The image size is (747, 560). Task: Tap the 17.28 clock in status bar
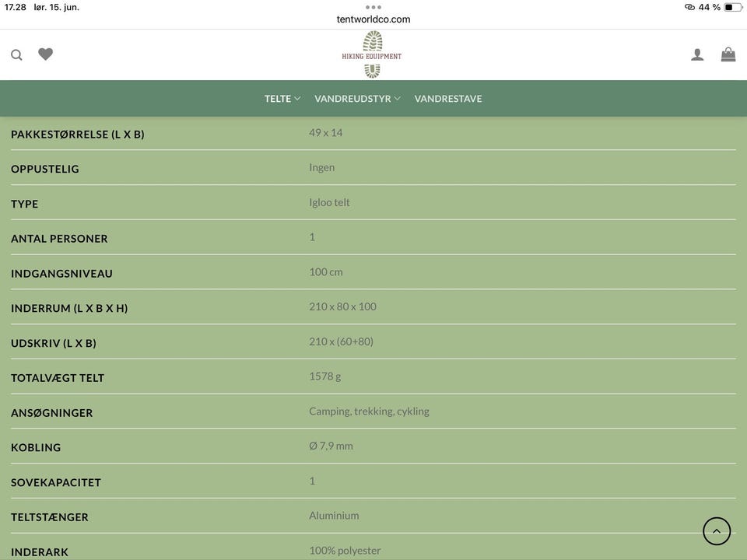point(16,7)
